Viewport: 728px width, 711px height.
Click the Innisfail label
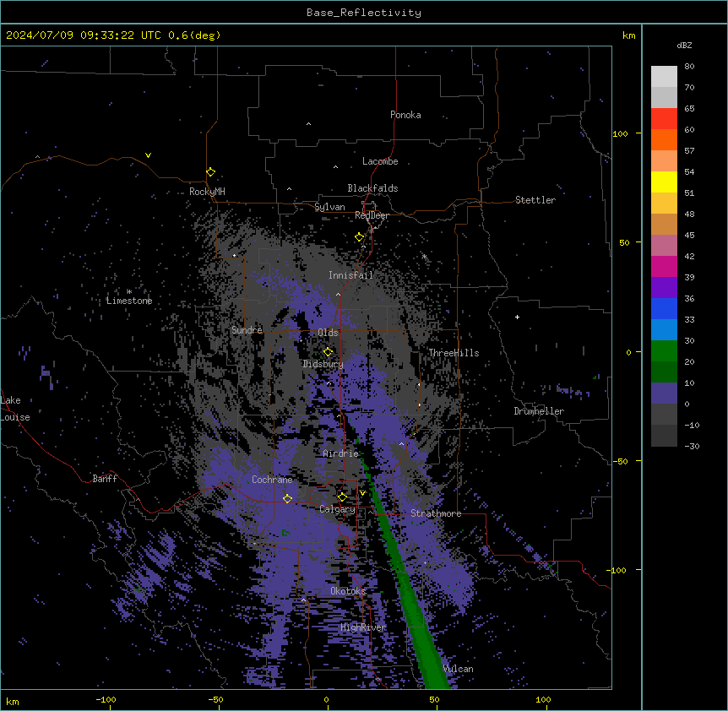coord(350,275)
